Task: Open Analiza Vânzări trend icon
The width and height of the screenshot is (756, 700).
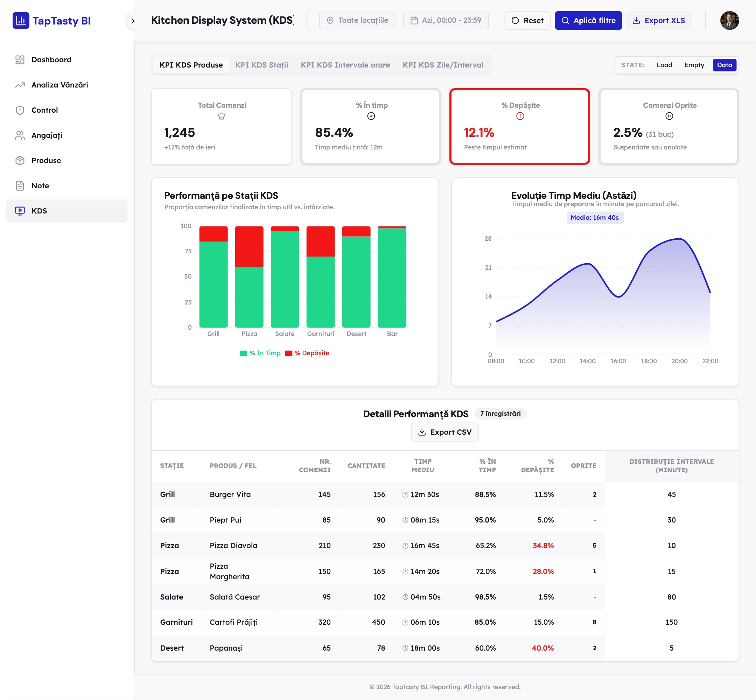Action: [20, 85]
